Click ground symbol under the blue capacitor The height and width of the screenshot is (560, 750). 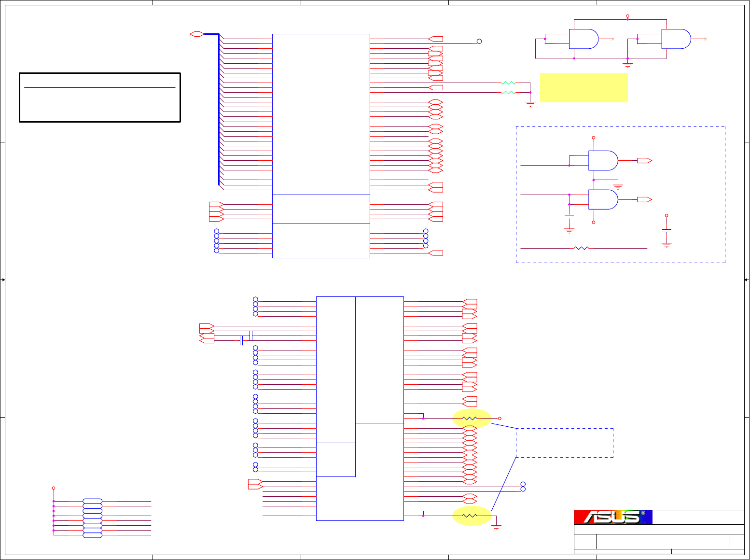coord(667,245)
